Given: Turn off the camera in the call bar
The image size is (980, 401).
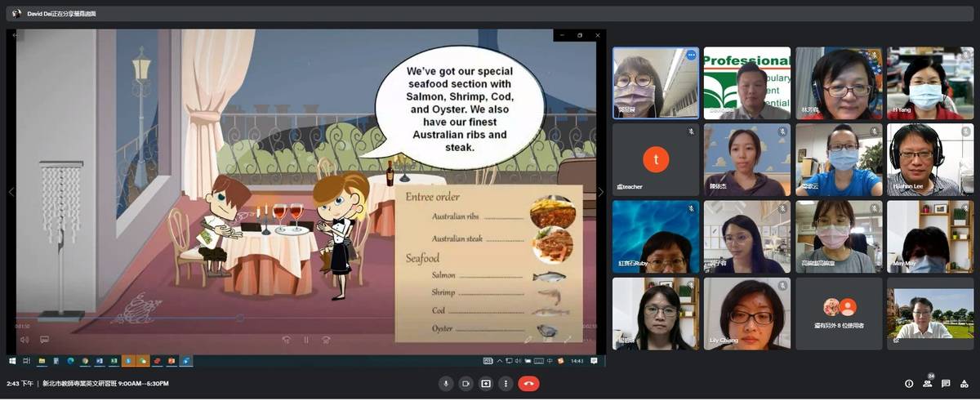Looking at the screenshot, I should (x=465, y=383).
